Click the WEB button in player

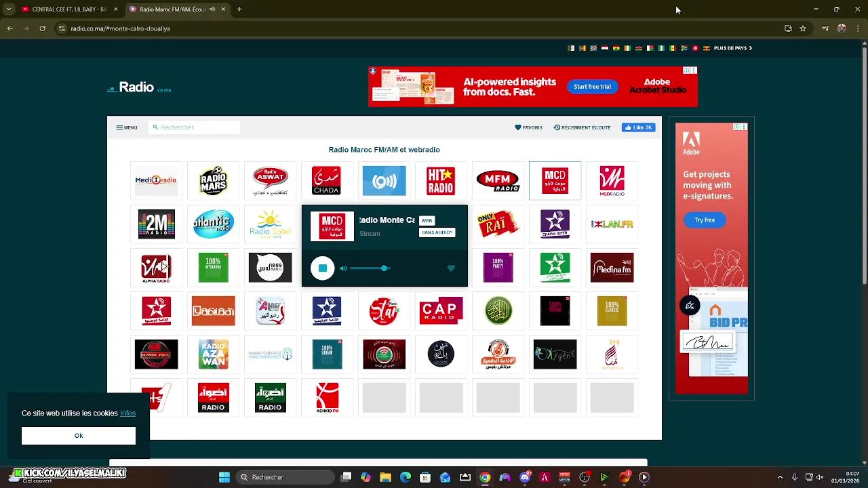(427, 221)
